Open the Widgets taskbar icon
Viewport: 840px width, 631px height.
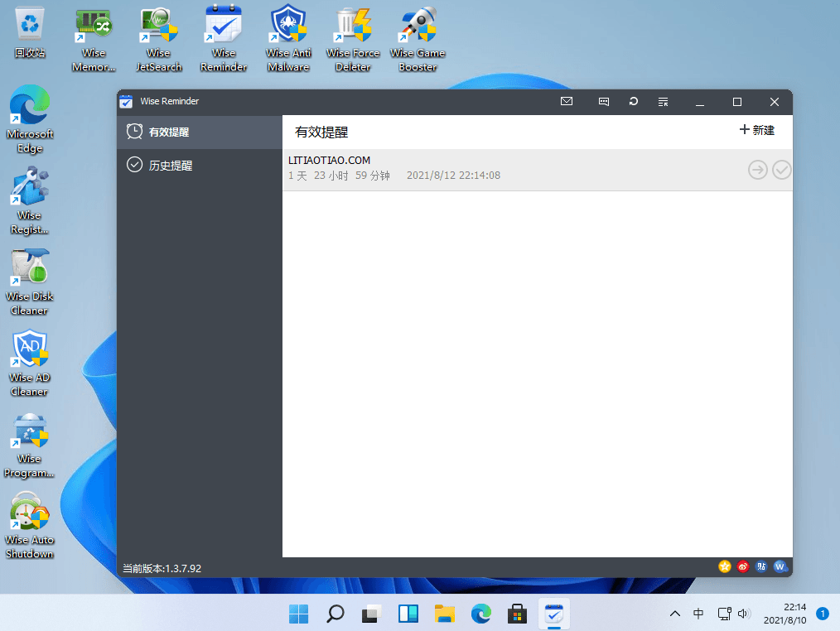408,614
